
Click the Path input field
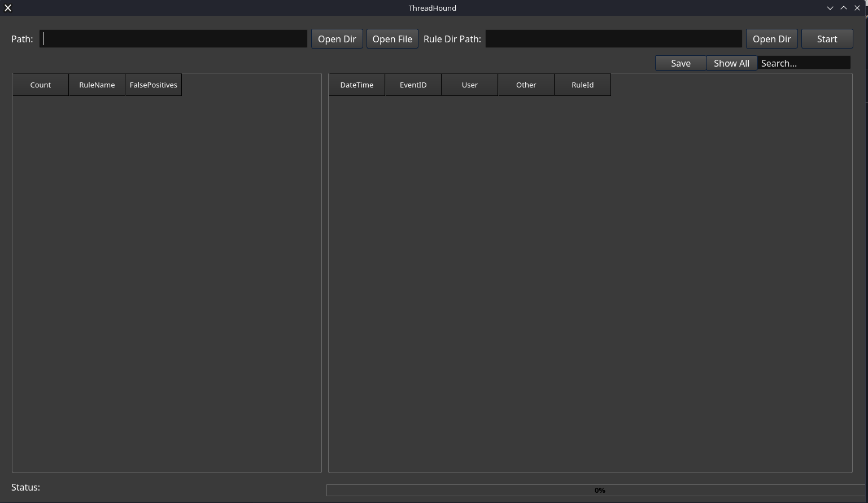coord(173,39)
